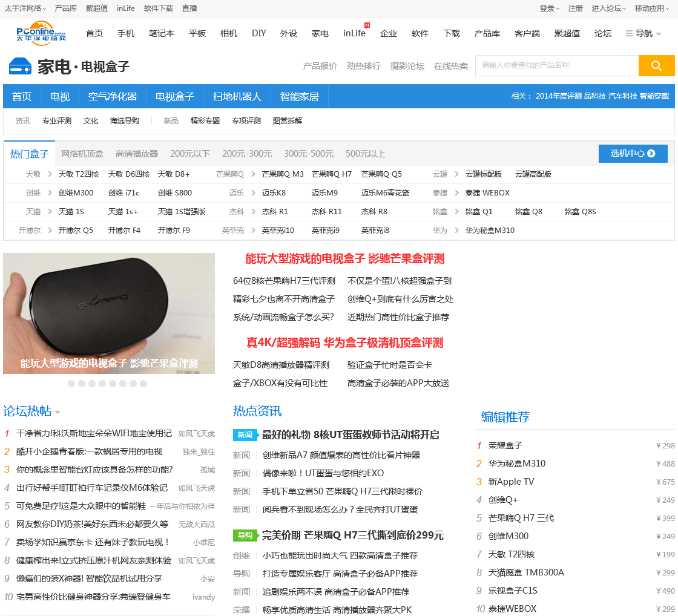Click the last carousel dot indicator

143,384
